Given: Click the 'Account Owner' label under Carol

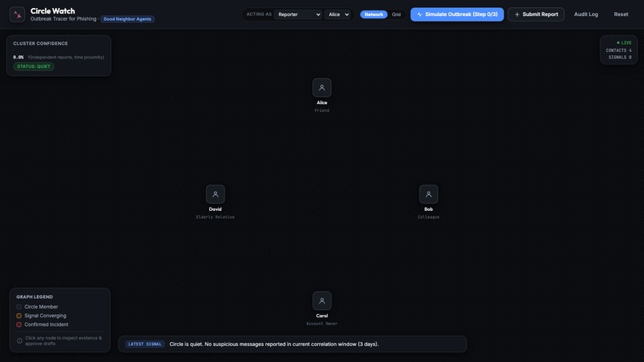Looking at the screenshot, I should coord(321,324).
